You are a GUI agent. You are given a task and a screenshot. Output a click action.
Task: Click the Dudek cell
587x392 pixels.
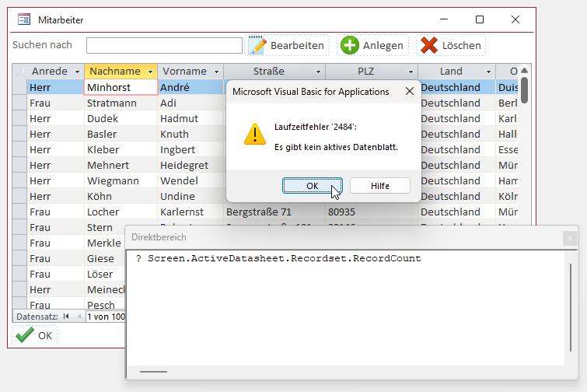tap(121, 119)
